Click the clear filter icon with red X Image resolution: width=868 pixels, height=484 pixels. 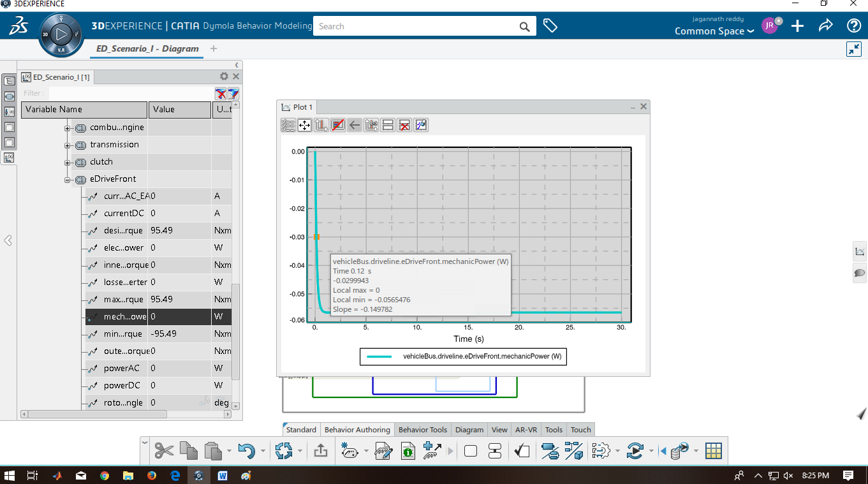point(221,94)
